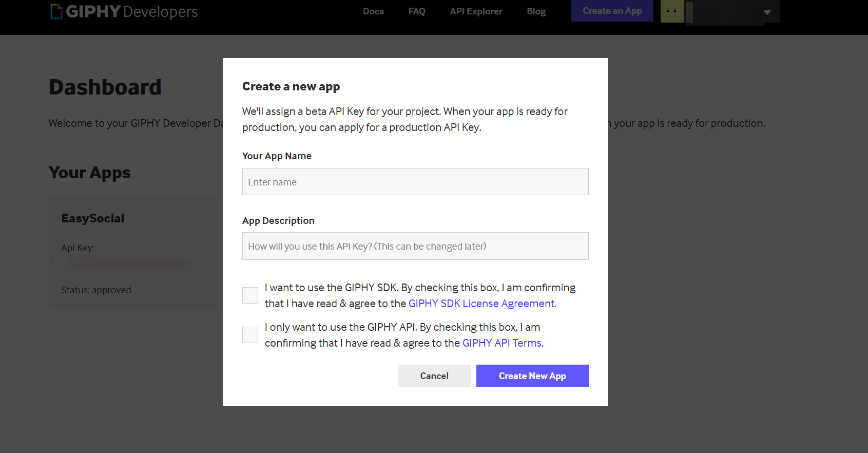868x453 pixels.
Task: Open the GIPHY SDK License Agreement link
Action: click(x=483, y=304)
